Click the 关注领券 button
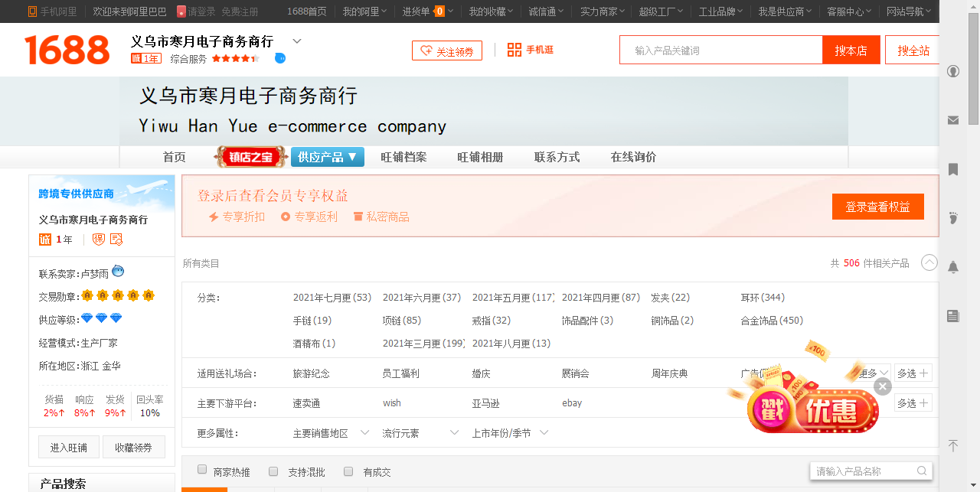 [447, 51]
